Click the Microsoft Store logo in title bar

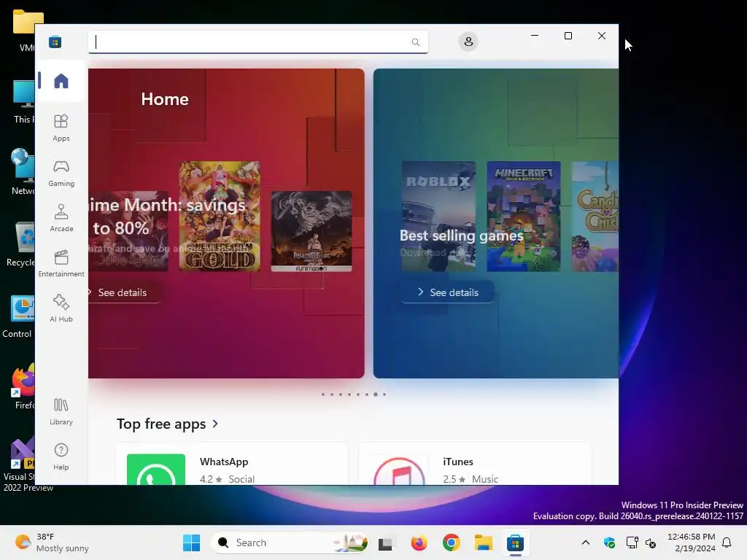coord(55,42)
